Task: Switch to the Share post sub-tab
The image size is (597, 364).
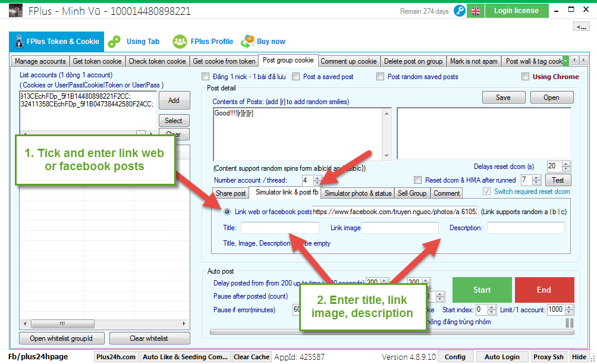Action: (231, 193)
